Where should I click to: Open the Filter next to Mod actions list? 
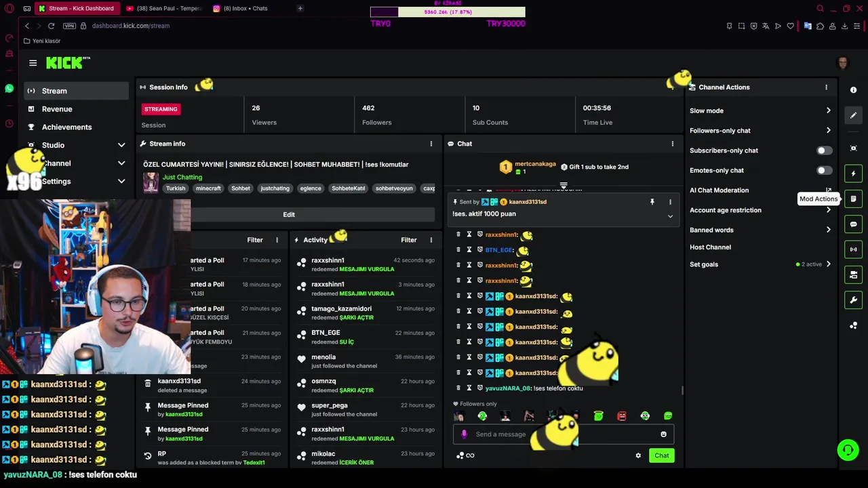255,240
